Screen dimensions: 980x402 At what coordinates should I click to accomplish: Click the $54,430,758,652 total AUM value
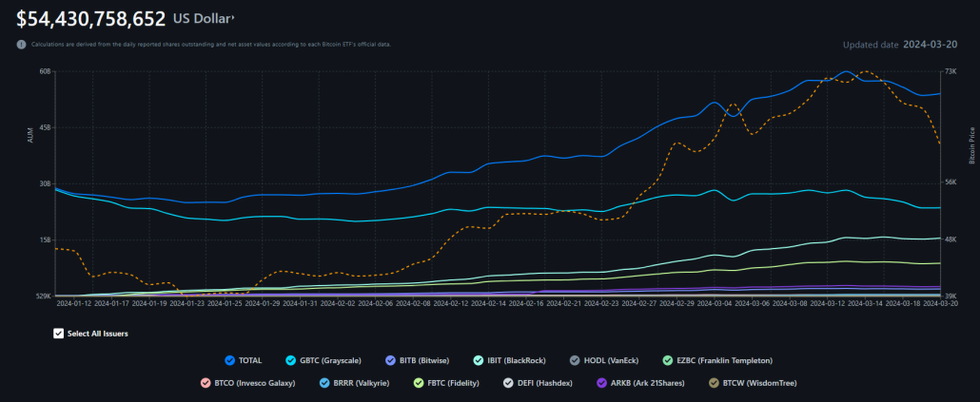click(x=85, y=17)
